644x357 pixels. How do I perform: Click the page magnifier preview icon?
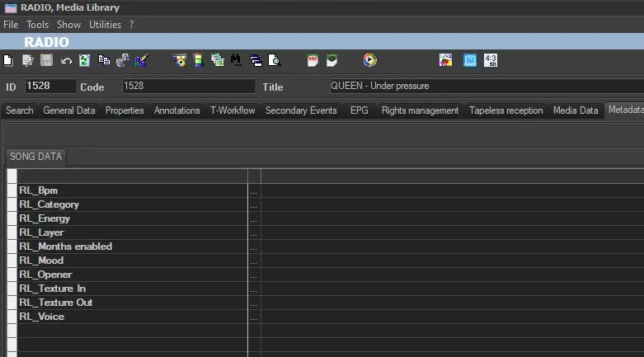click(275, 60)
